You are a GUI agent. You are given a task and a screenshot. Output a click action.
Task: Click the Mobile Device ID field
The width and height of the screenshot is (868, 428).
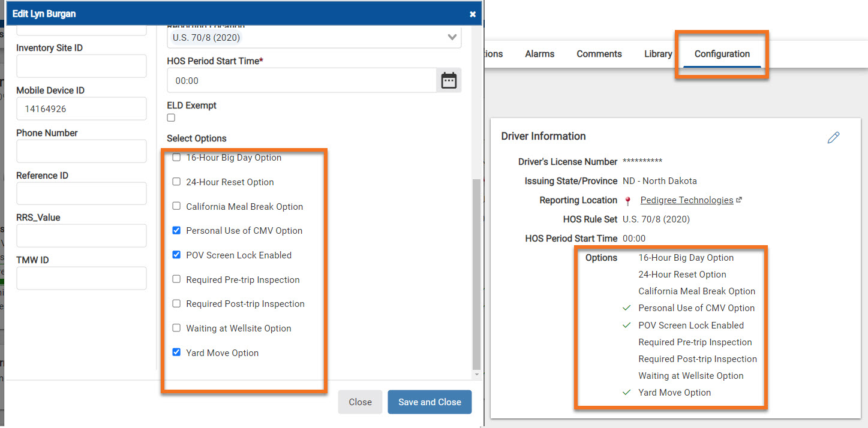[x=82, y=108]
